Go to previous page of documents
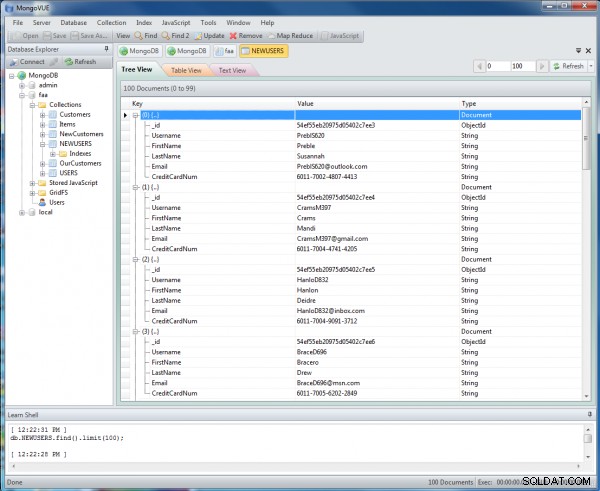The width and height of the screenshot is (600, 491). (x=479, y=66)
